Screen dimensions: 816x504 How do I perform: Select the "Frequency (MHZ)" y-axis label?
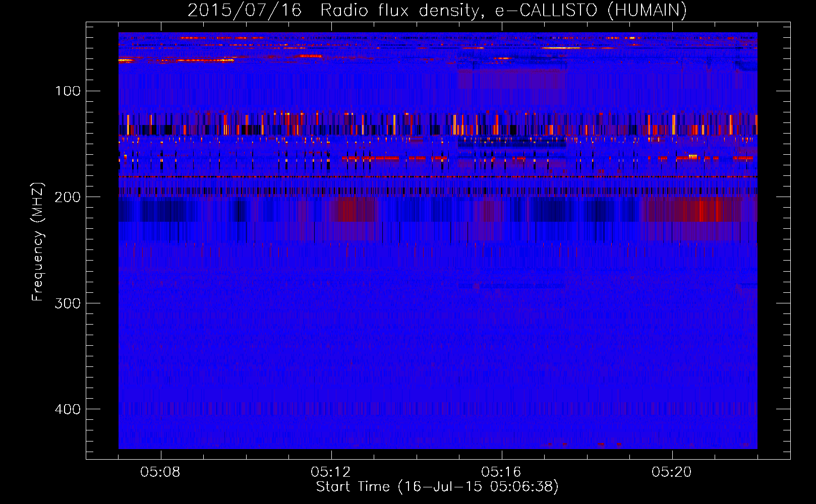[x=38, y=241]
